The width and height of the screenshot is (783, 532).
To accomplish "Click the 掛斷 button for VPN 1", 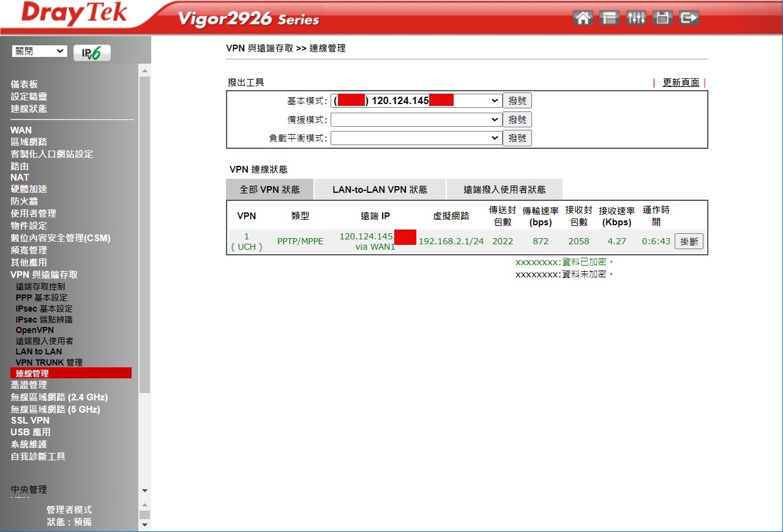I will (689, 241).
